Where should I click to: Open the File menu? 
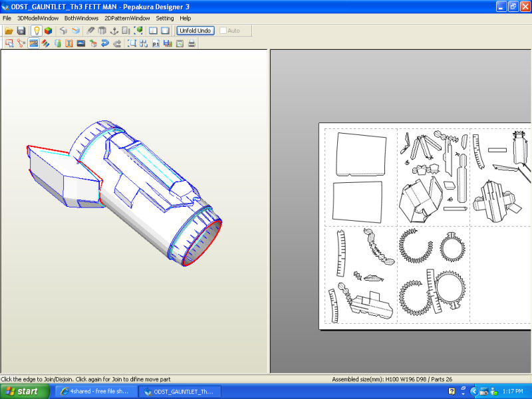click(x=7, y=19)
